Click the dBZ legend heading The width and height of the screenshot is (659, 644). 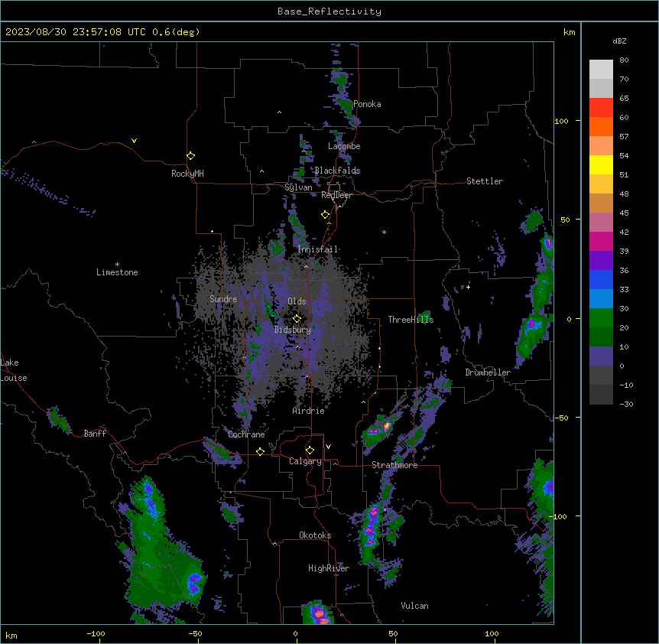[619, 41]
